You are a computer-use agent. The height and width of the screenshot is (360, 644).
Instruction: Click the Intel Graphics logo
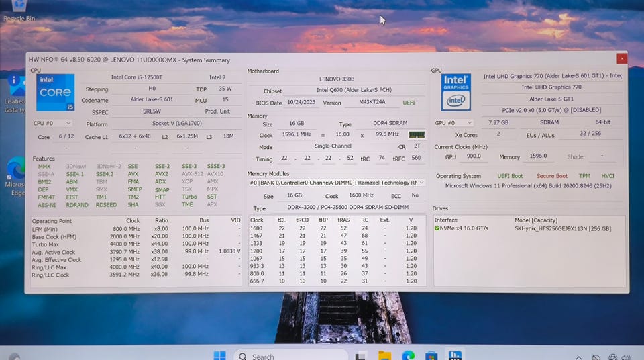pos(456,92)
